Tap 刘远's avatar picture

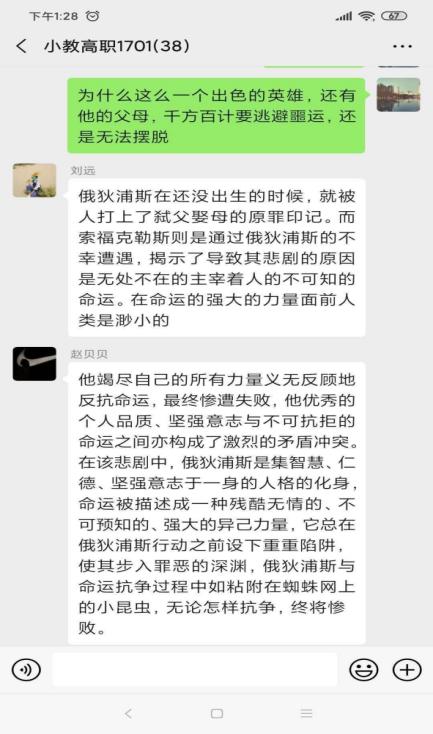[x=35, y=180]
